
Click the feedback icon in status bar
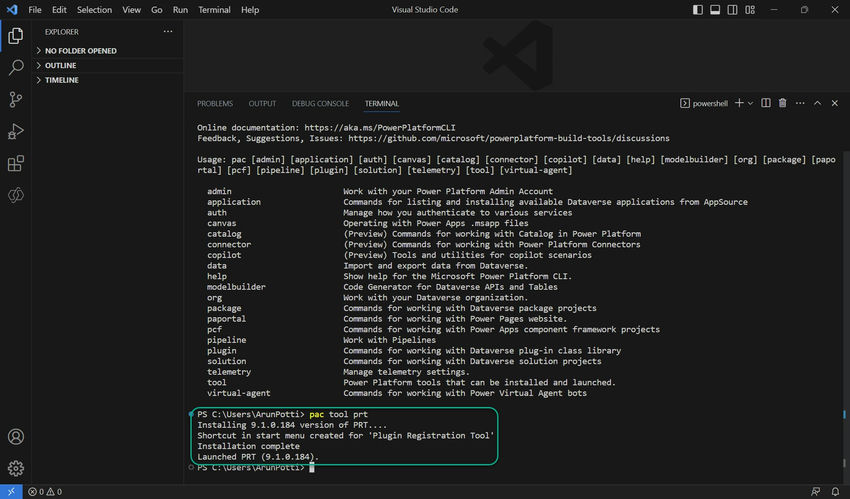pos(815,491)
